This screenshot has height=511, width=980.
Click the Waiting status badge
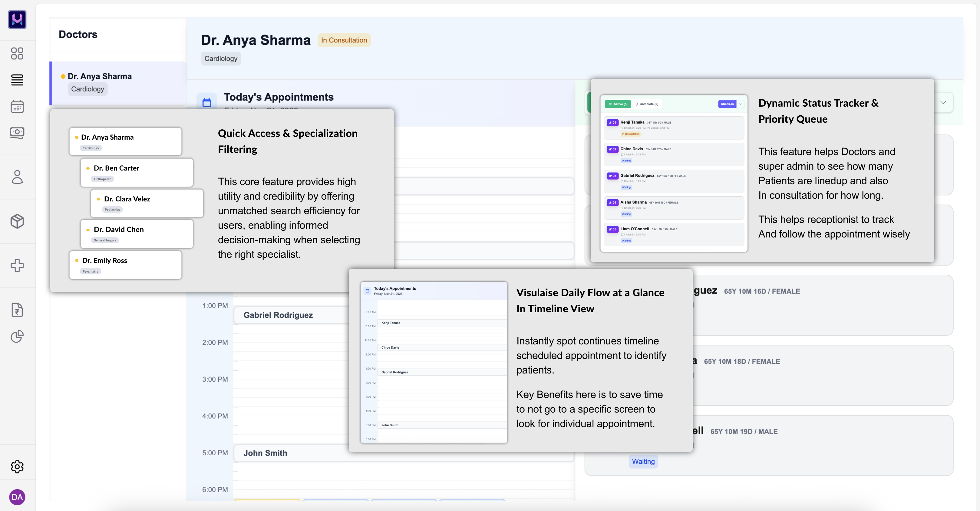click(x=643, y=462)
